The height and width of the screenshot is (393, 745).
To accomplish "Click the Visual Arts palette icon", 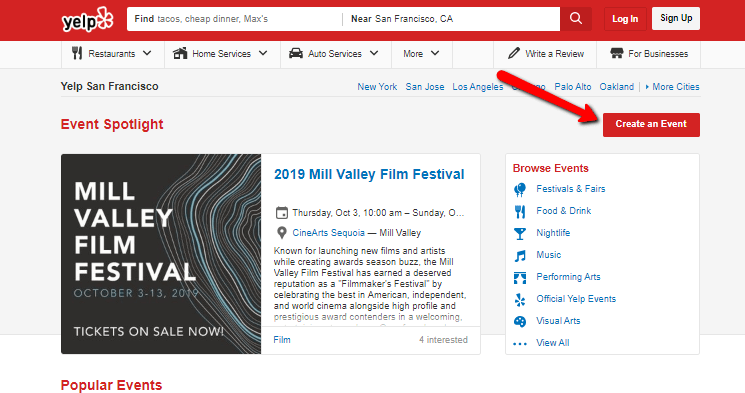I will pos(520,321).
